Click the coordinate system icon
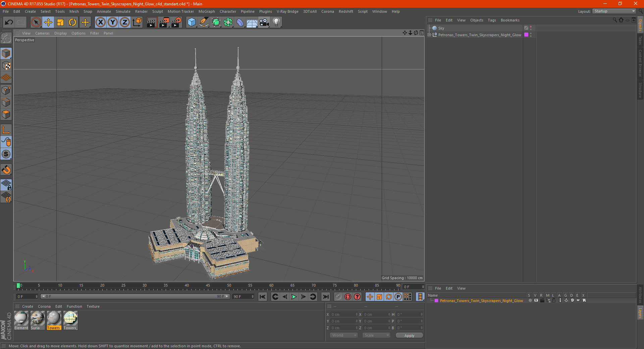This screenshot has width=644, height=349. pos(137,22)
